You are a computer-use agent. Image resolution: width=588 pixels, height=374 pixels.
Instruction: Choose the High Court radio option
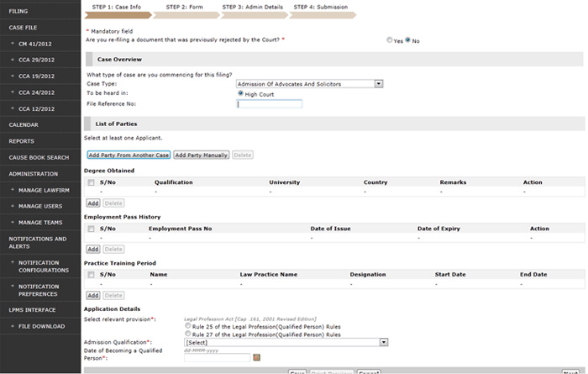point(241,93)
